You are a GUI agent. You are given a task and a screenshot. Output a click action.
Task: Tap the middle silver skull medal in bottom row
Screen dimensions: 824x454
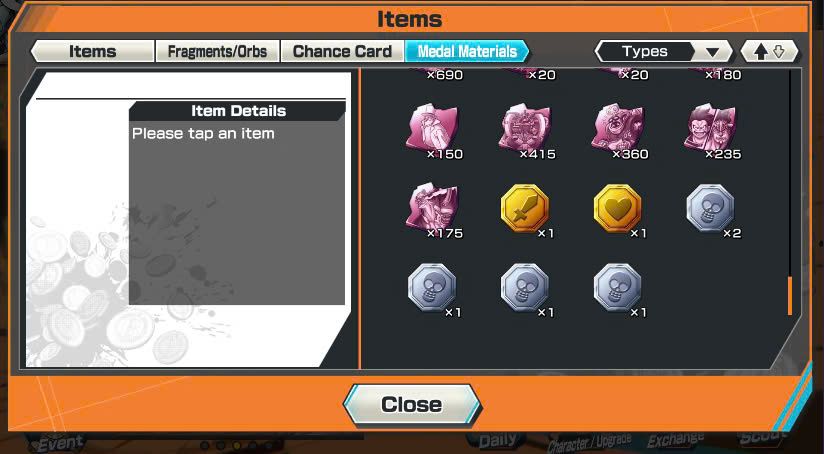[x=524, y=287]
